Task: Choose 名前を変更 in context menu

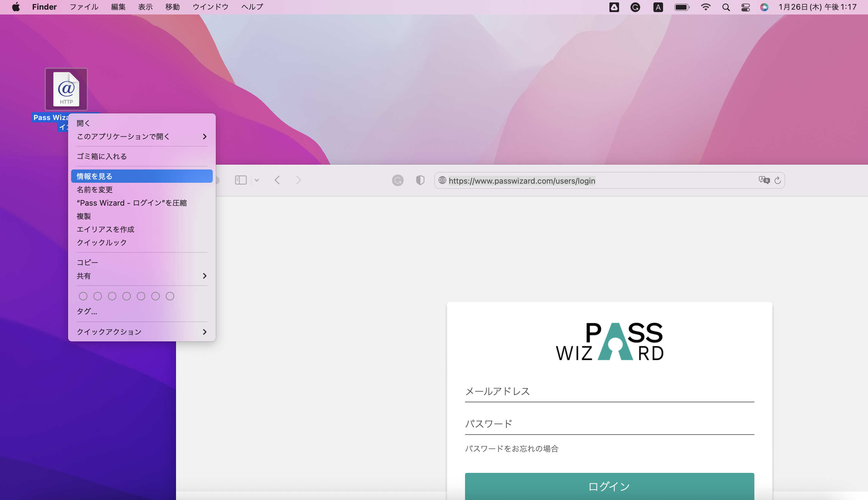Action: tap(142, 190)
